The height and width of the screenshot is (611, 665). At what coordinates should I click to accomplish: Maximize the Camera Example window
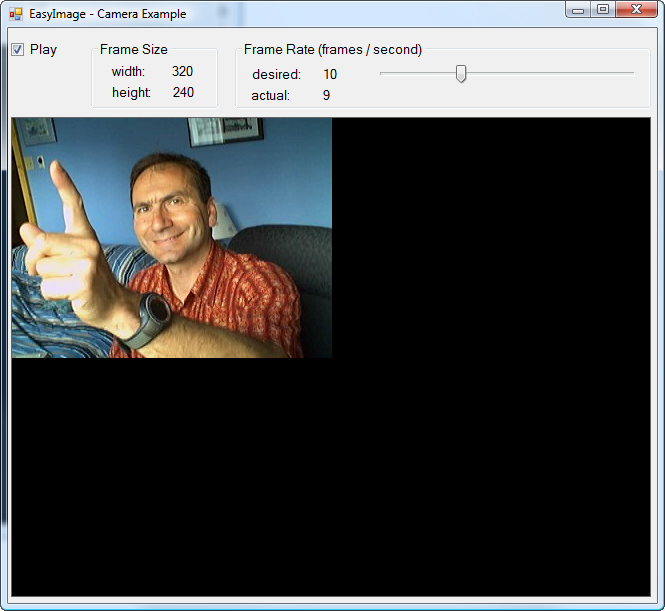coord(603,9)
